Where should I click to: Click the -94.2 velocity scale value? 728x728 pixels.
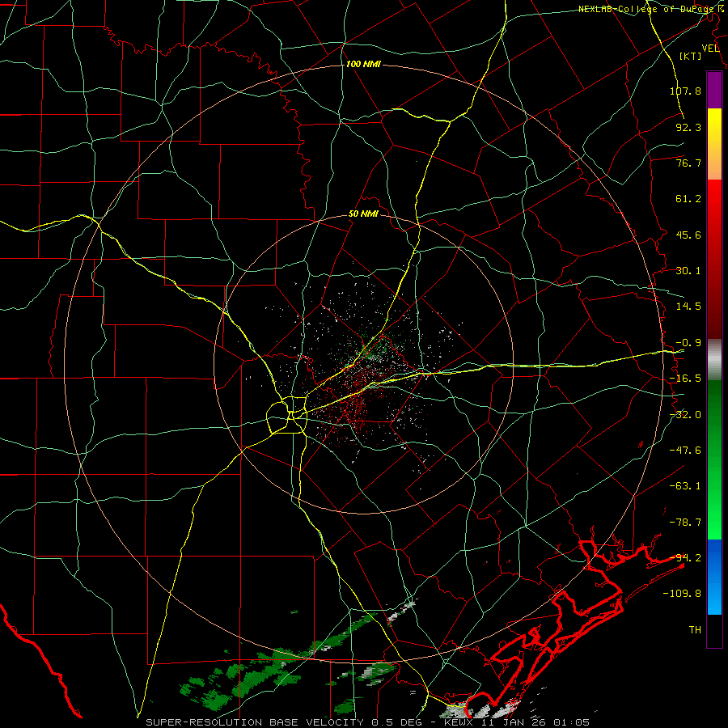tap(685, 558)
